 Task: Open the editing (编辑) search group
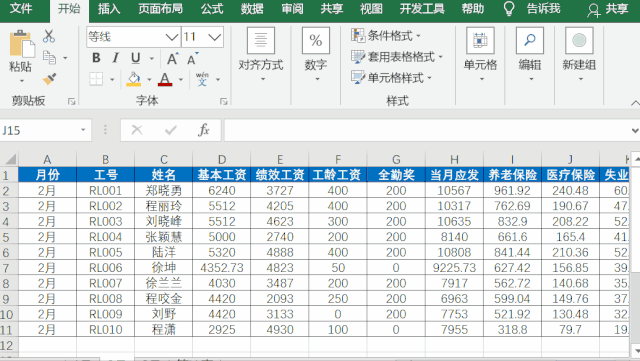pos(530,54)
